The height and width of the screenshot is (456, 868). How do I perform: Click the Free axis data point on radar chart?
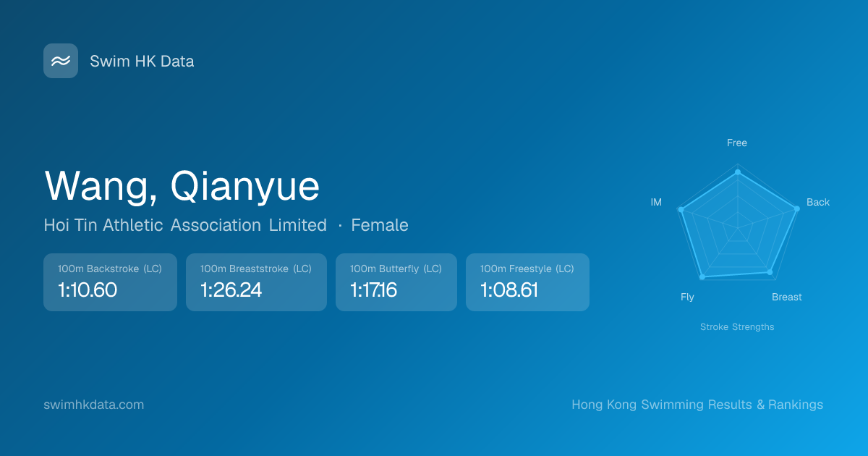point(737,172)
